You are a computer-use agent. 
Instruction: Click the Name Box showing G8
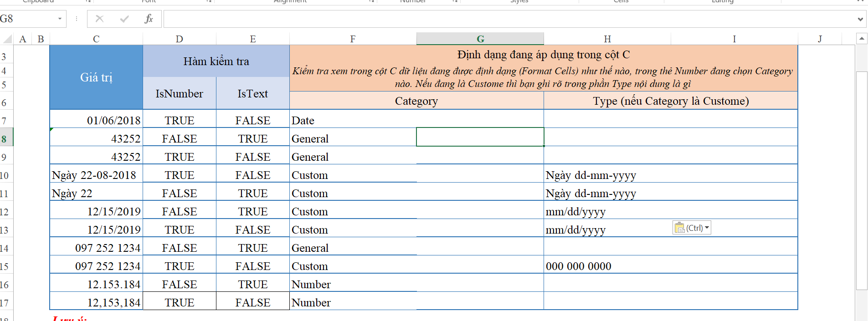pyautogui.click(x=27, y=19)
